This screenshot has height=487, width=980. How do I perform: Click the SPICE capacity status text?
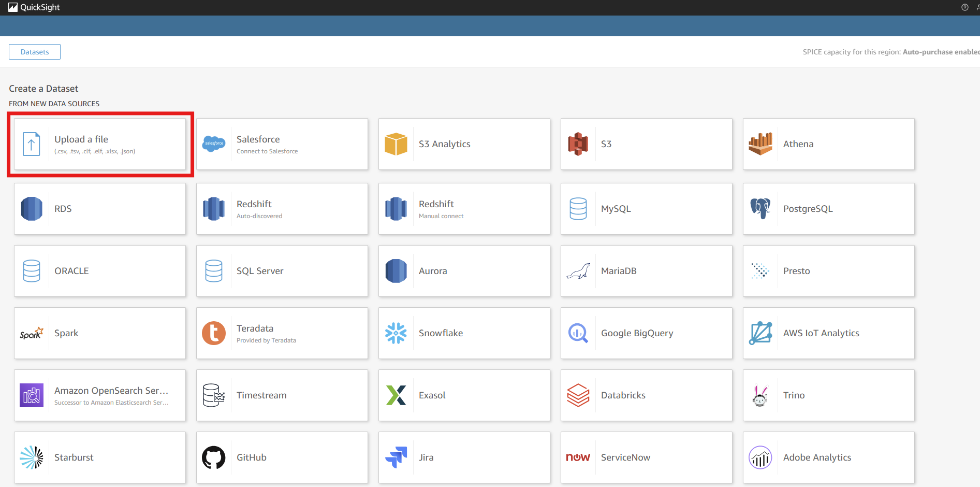(x=891, y=52)
